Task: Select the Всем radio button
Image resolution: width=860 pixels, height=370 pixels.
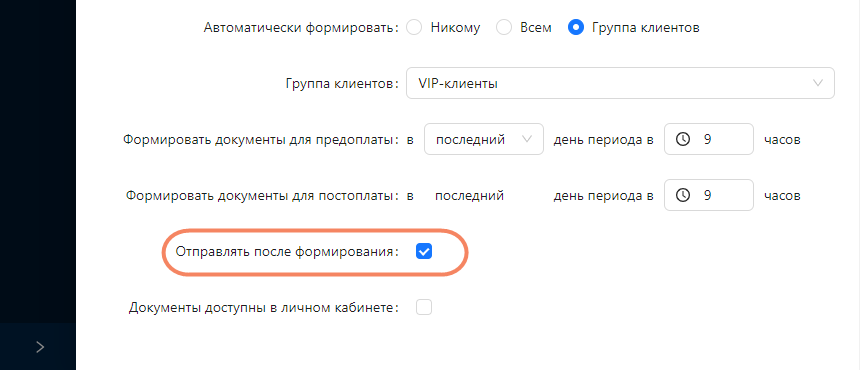Action: [503, 27]
